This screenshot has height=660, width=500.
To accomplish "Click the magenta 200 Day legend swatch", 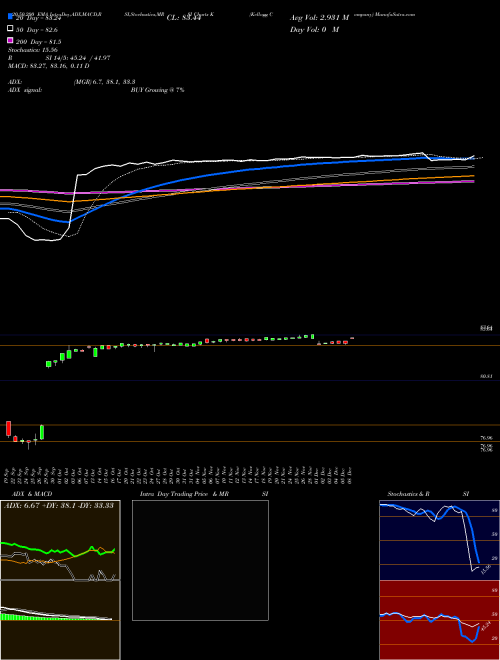I will pyautogui.click(x=10, y=40).
